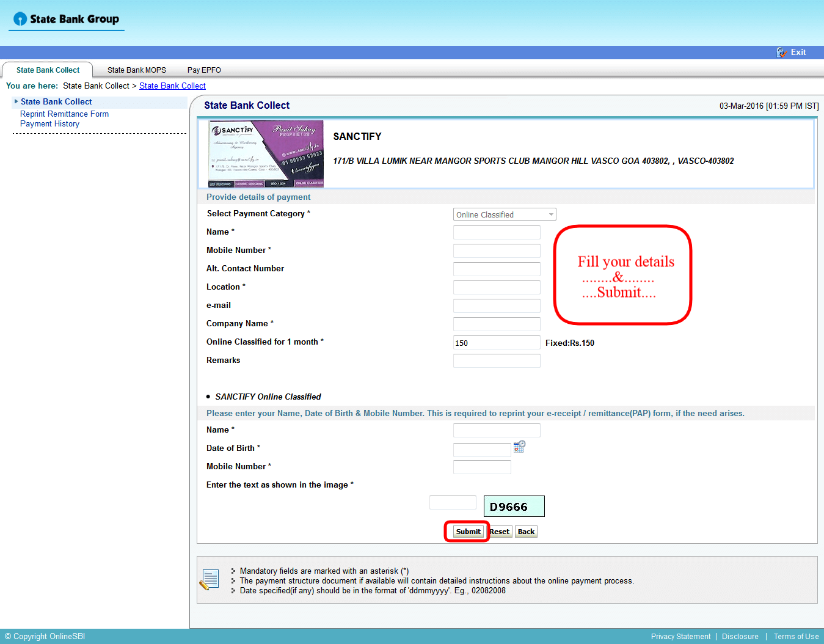Focus the Name field under payment details

pos(497,232)
